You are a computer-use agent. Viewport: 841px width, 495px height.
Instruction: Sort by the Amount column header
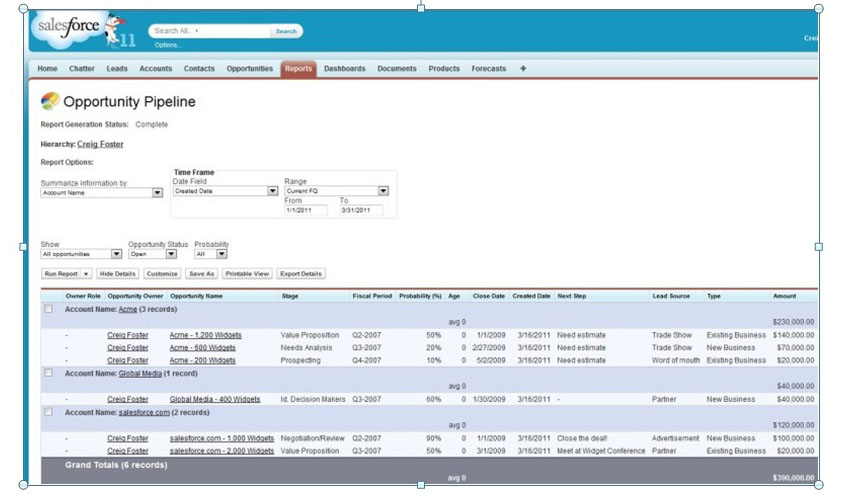pos(785,296)
